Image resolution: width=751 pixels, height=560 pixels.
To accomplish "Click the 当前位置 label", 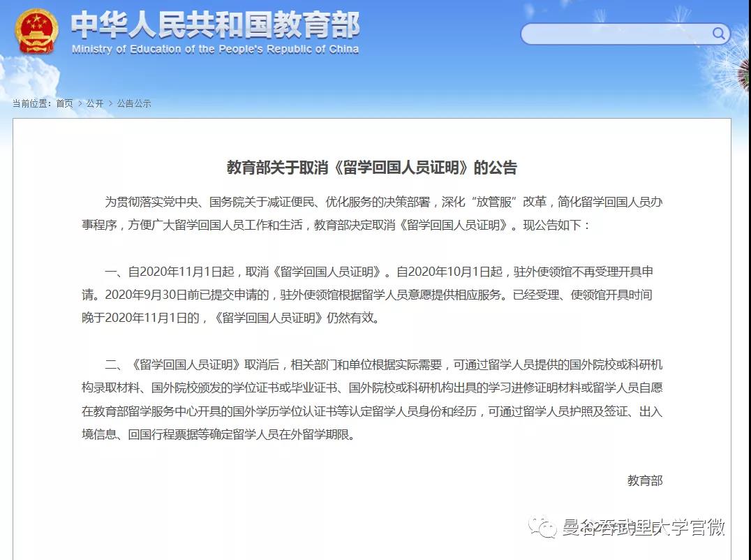I will click(x=31, y=103).
